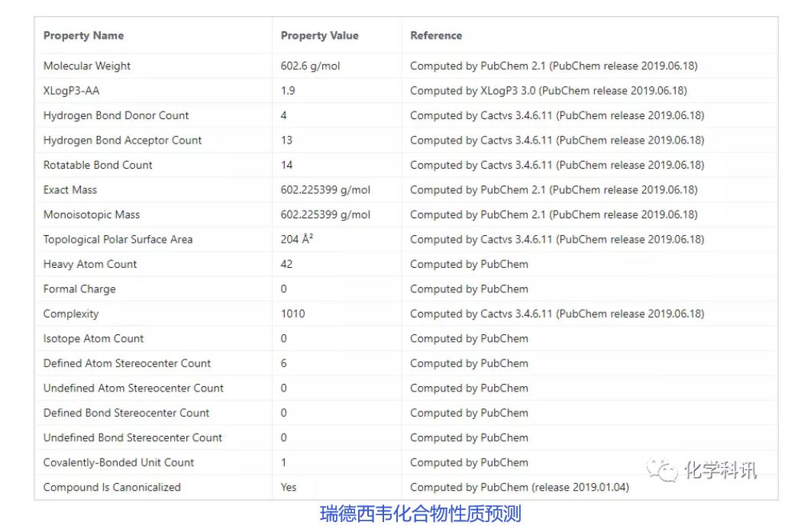This screenshot has width=801, height=532.
Task: Click the Property Name column header
Action: [x=83, y=36]
